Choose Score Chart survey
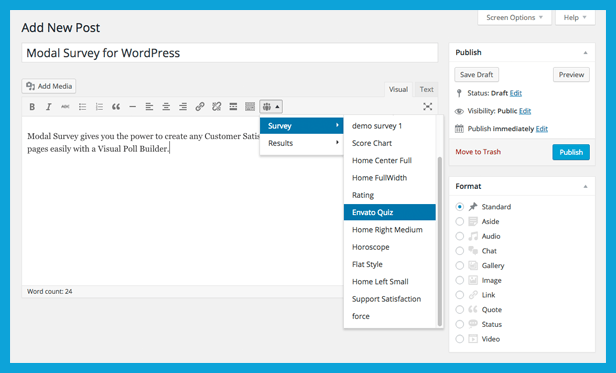The image size is (616, 373). click(390, 143)
